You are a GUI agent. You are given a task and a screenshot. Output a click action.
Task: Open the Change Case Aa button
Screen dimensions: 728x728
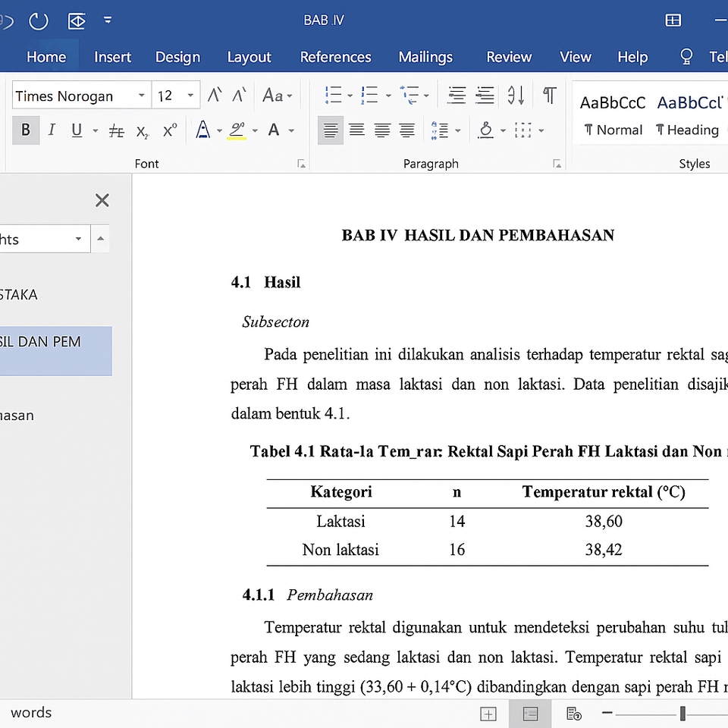tap(278, 96)
